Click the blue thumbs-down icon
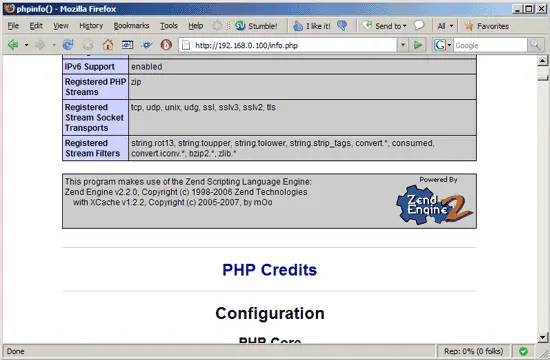The height and width of the screenshot is (360, 550). pos(342,26)
